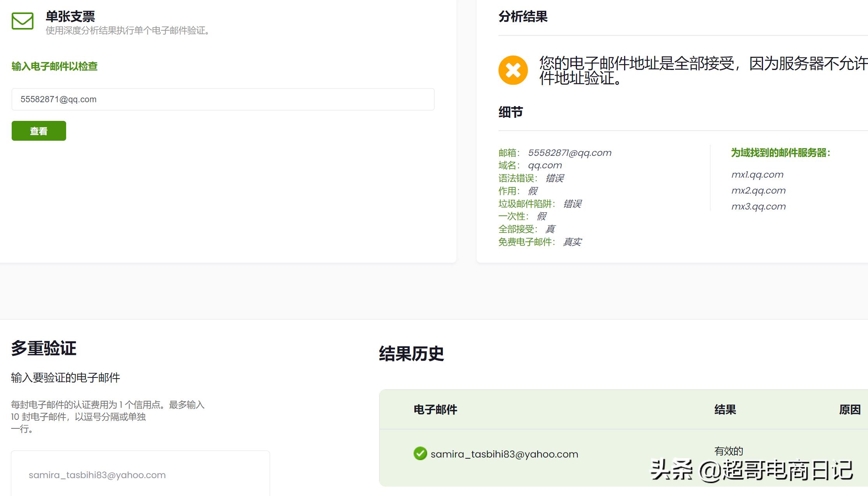Image resolution: width=868 pixels, height=496 pixels.
Task: Click the 多重验证 heading
Action: [44, 349]
